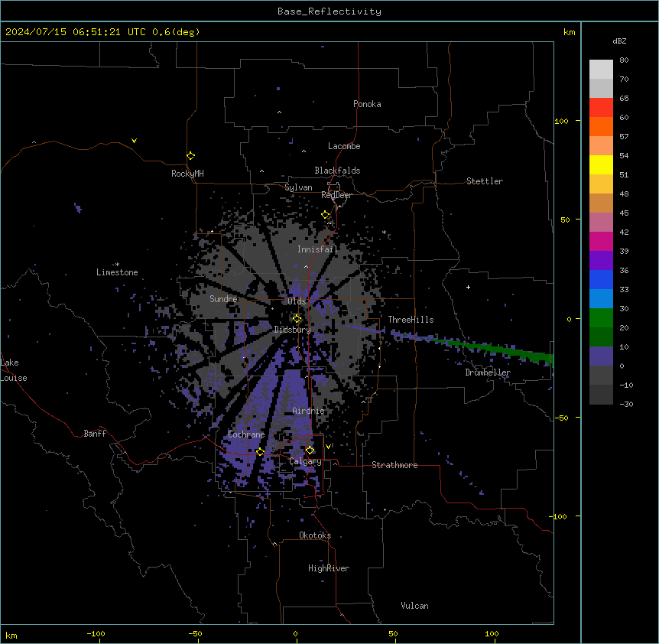Pick the orange 60-57 dBZ color swatch
The height and width of the screenshot is (644, 659).
point(601,126)
